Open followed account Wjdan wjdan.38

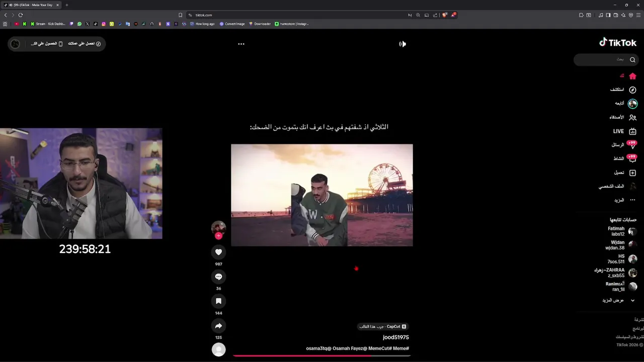621,245
